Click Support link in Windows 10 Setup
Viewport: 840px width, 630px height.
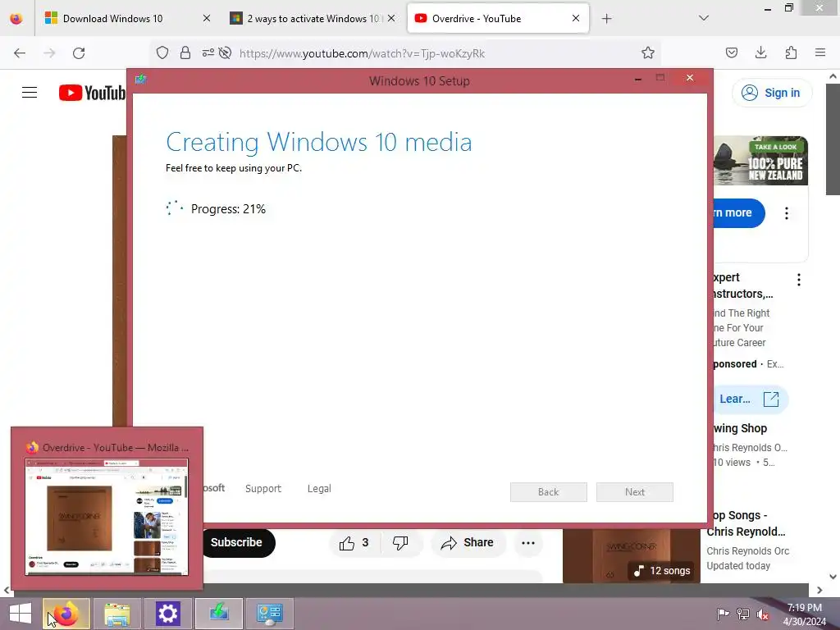tap(263, 489)
